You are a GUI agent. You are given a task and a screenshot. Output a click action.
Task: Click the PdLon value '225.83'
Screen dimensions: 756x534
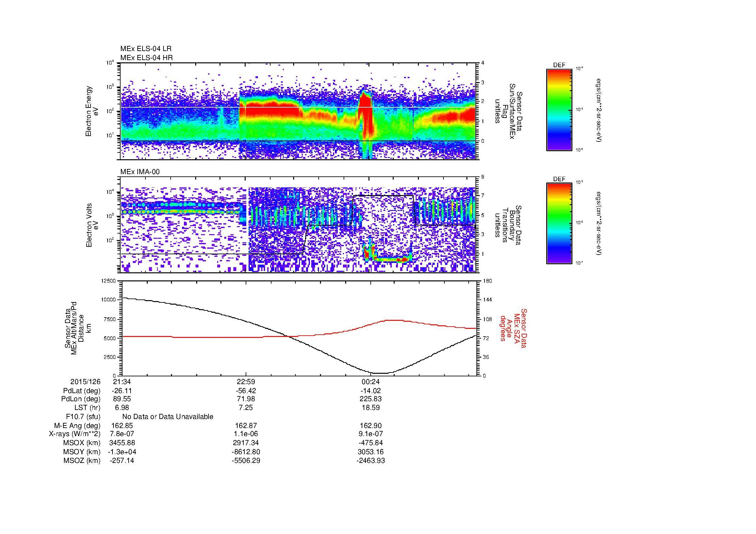pos(370,399)
